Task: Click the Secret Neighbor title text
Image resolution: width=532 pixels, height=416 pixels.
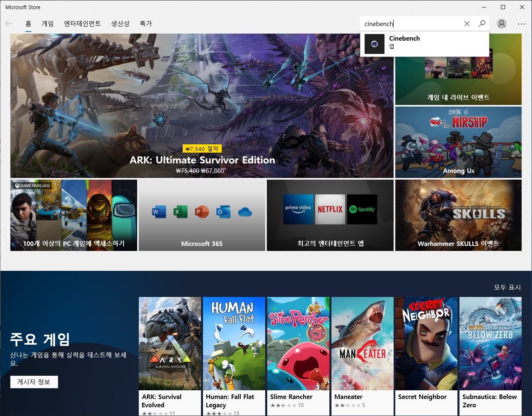Action: click(x=422, y=397)
